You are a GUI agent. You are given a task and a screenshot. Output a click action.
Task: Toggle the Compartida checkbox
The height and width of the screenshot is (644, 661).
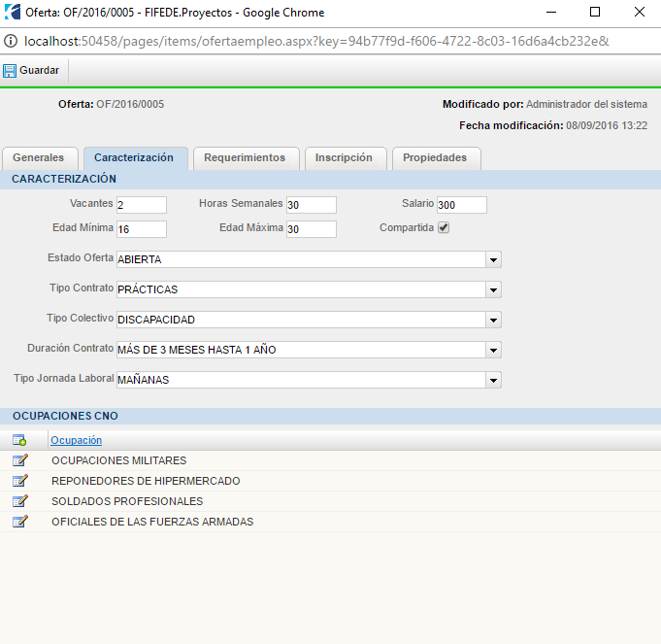pos(444,227)
